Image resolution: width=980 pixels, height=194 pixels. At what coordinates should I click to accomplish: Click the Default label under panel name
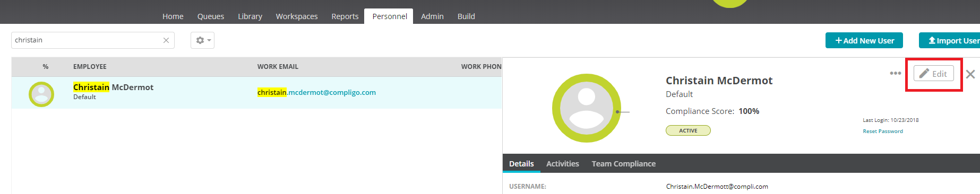[x=680, y=94]
